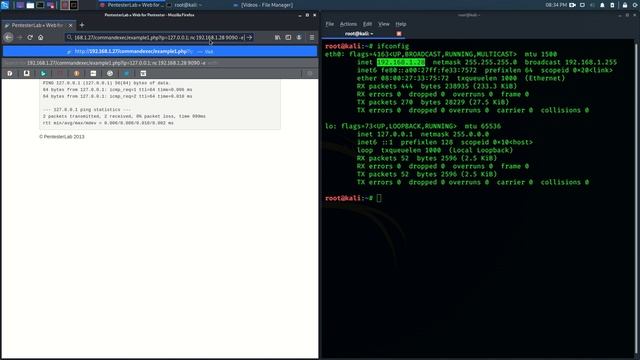The width and height of the screenshot is (640, 360).
Task: Click orange round bookmark toolbar icon
Action: click(x=76, y=73)
